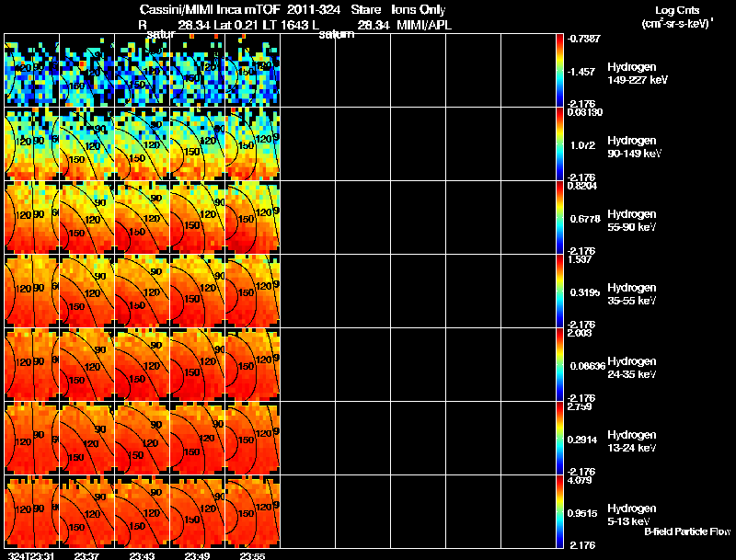Open the 55-90 keV image at 23:55
Screen dimensions: 736x560
pyautogui.click(x=252, y=218)
